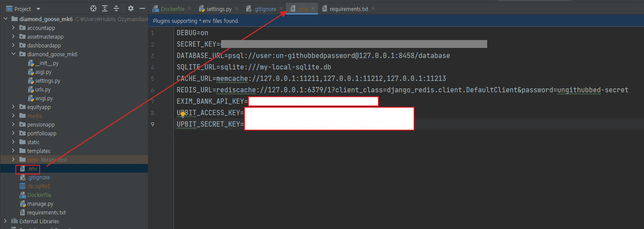Select requirements.txt in project tree
644x229 pixels.
(x=46, y=212)
